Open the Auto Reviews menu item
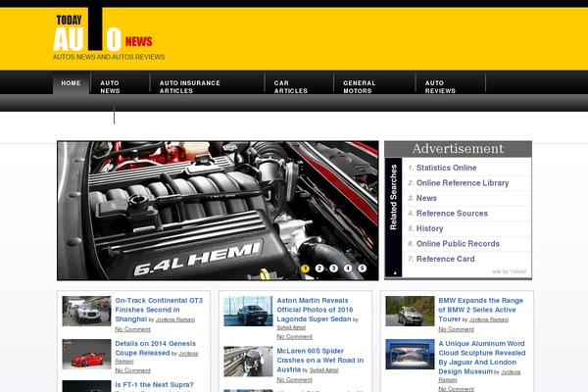588x392 pixels. point(440,86)
